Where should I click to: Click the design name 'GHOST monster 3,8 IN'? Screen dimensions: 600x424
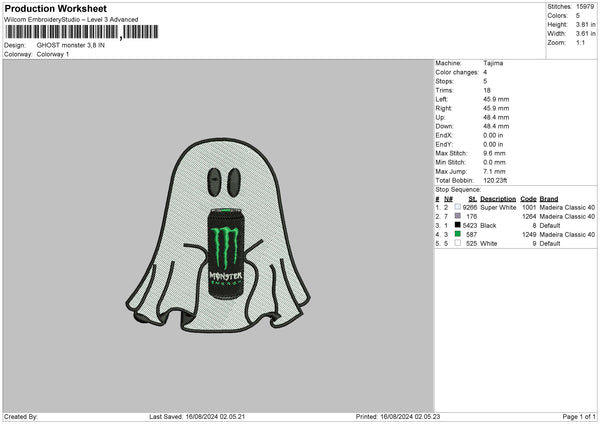(x=70, y=45)
